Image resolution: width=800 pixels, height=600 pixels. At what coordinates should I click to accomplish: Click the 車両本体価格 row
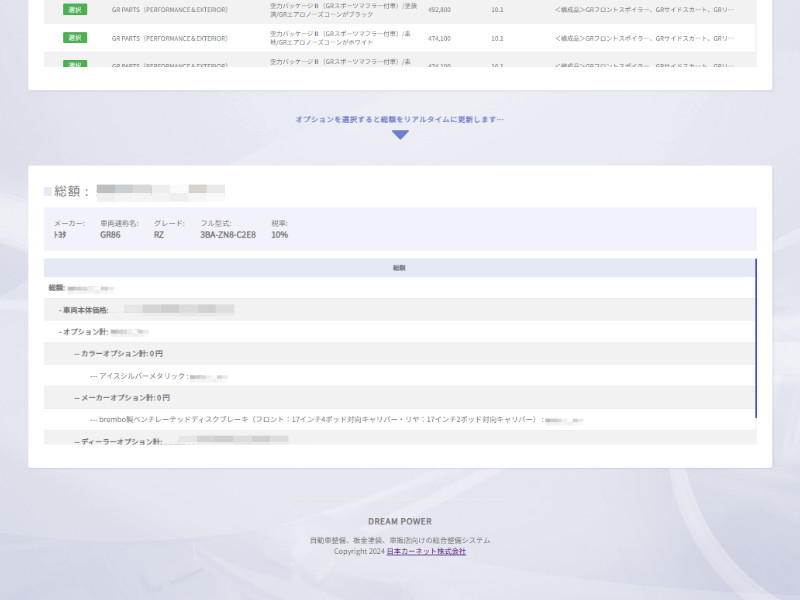click(x=399, y=310)
